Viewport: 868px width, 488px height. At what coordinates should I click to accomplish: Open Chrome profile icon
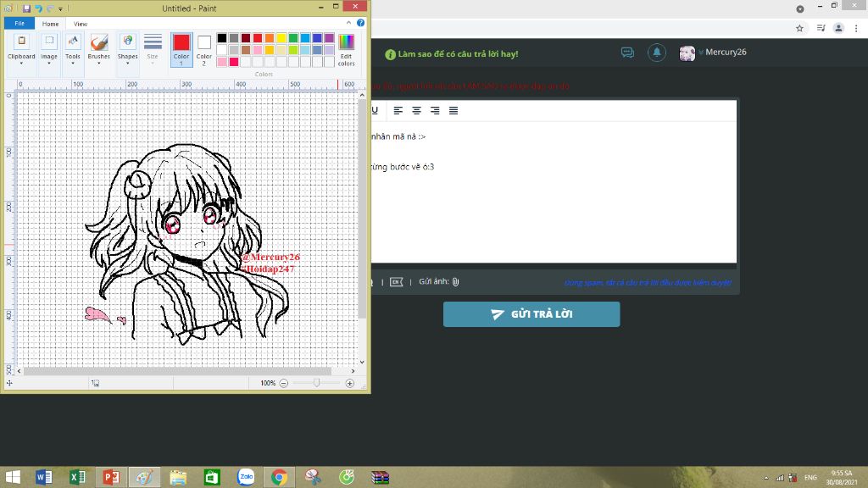pos(838,28)
